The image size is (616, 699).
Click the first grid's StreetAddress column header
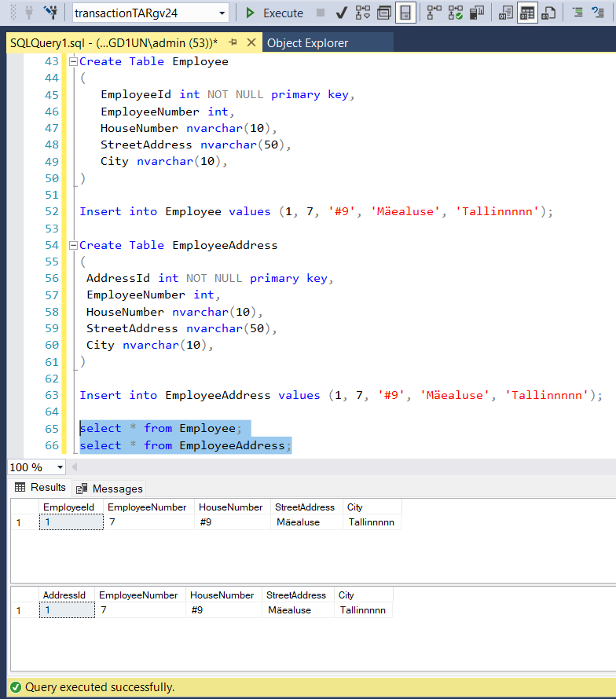click(306, 507)
